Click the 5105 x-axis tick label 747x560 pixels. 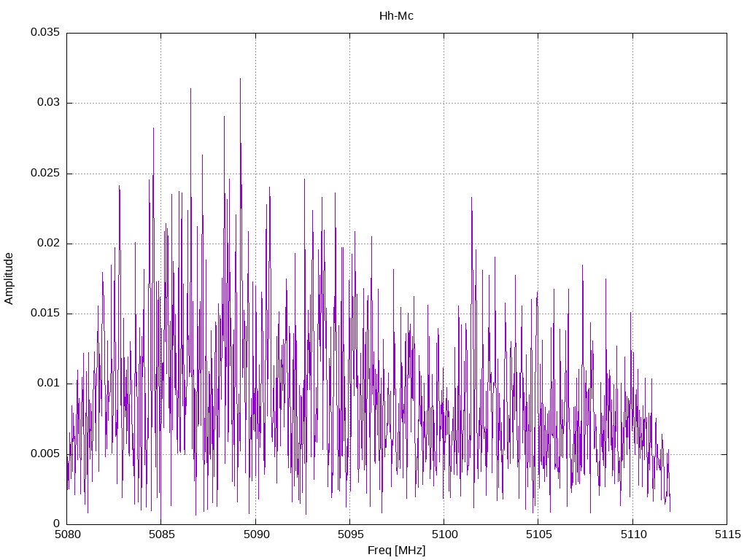click(538, 536)
